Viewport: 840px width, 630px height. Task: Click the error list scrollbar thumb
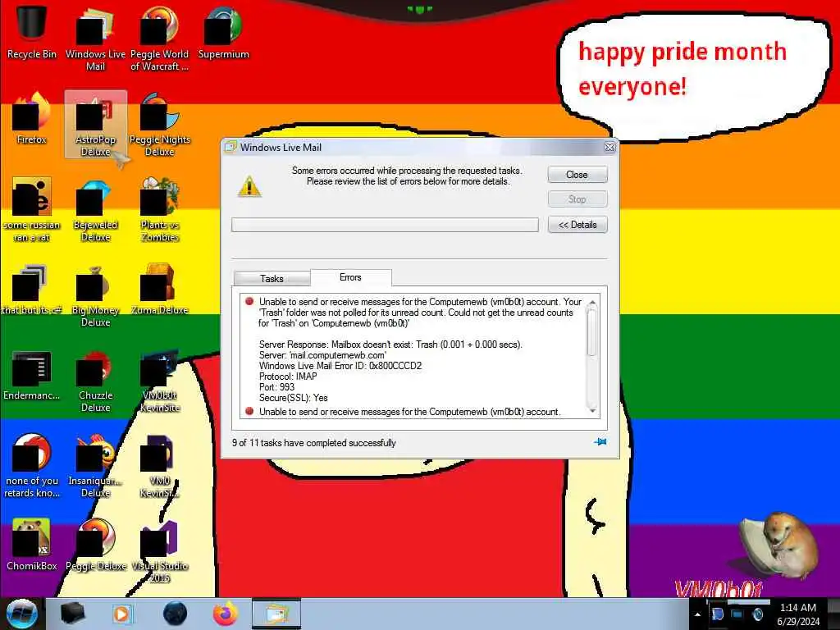[592, 332]
